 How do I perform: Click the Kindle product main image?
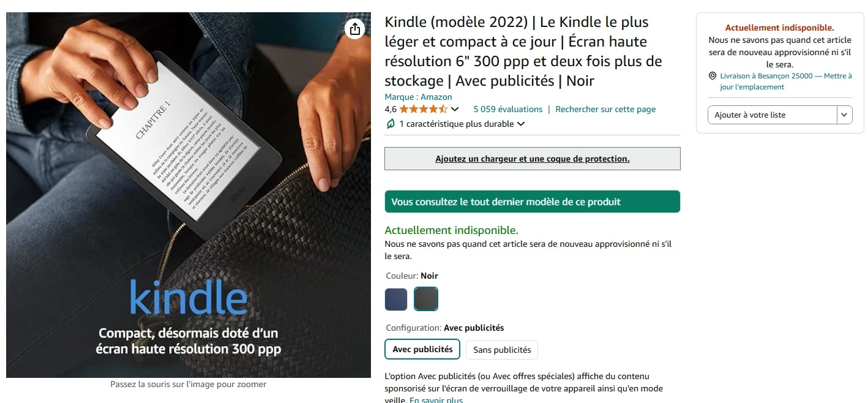pyautogui.click(x=189, y=195)
